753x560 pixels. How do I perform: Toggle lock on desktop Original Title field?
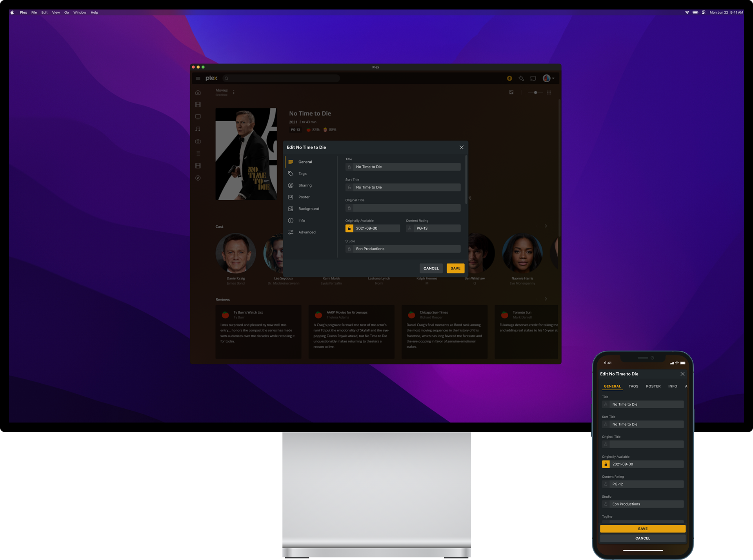pyautogui.click(x=349, y=208)
